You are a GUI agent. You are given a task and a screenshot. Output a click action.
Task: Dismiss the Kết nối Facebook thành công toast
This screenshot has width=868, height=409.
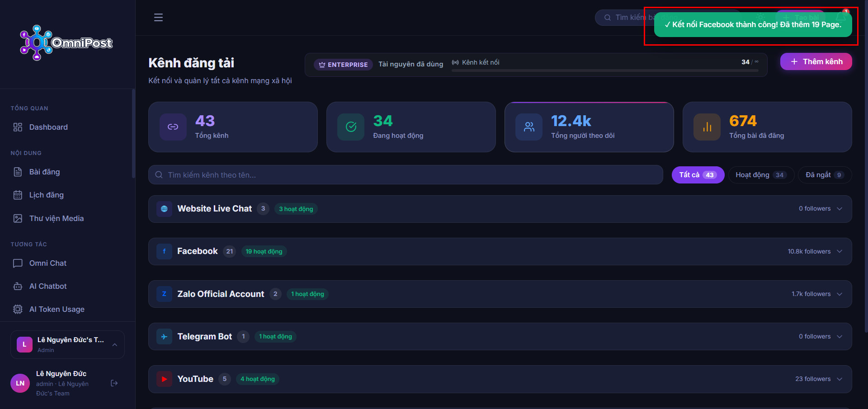(753, 24)
